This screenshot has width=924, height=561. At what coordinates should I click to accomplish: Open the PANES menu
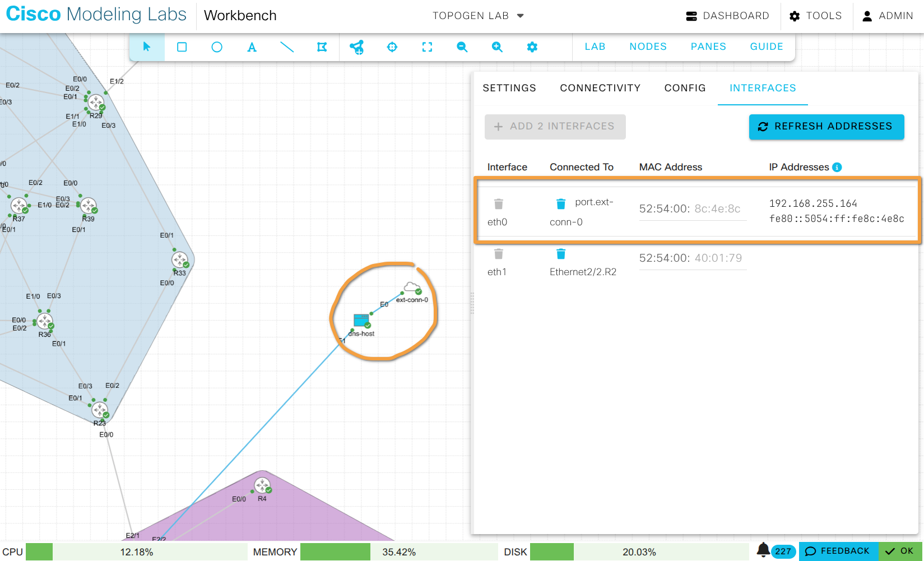click(x=708, y=47)
